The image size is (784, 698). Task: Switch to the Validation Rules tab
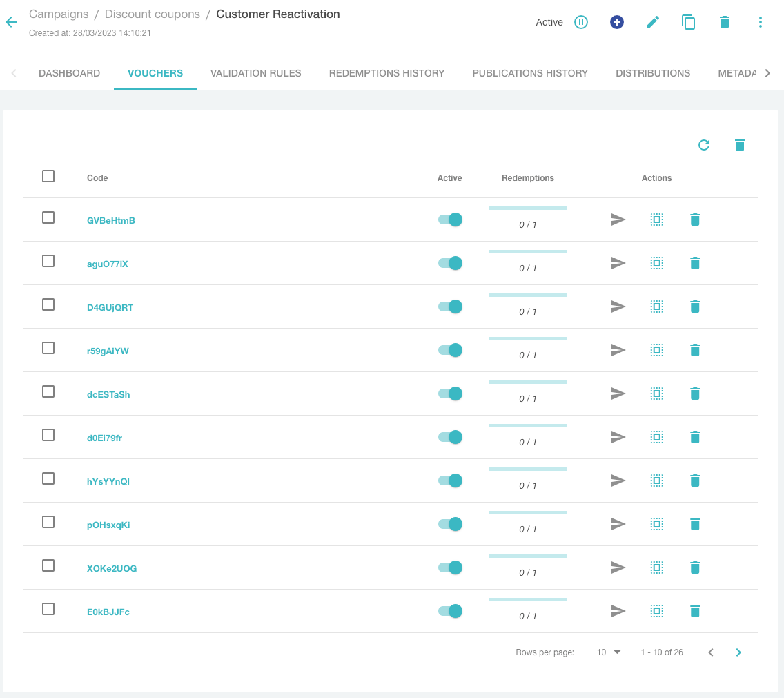256,73
